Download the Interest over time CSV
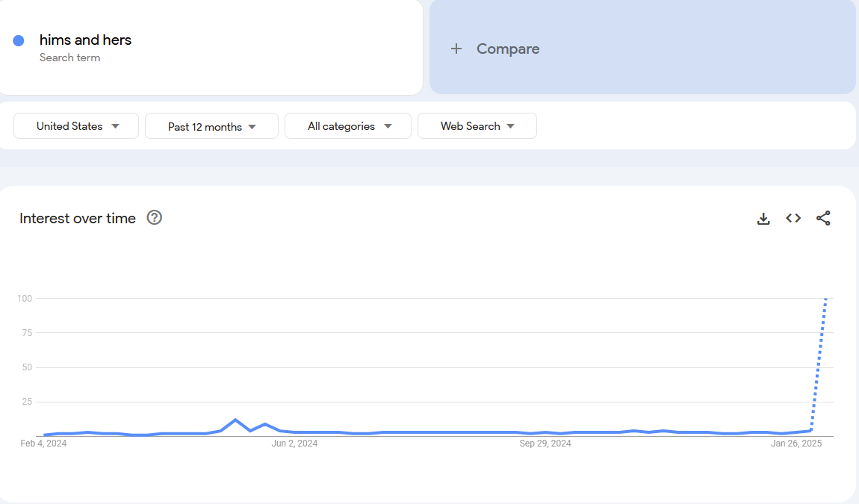The height and width of the screenshot is (504, 859). pos(763,219)
